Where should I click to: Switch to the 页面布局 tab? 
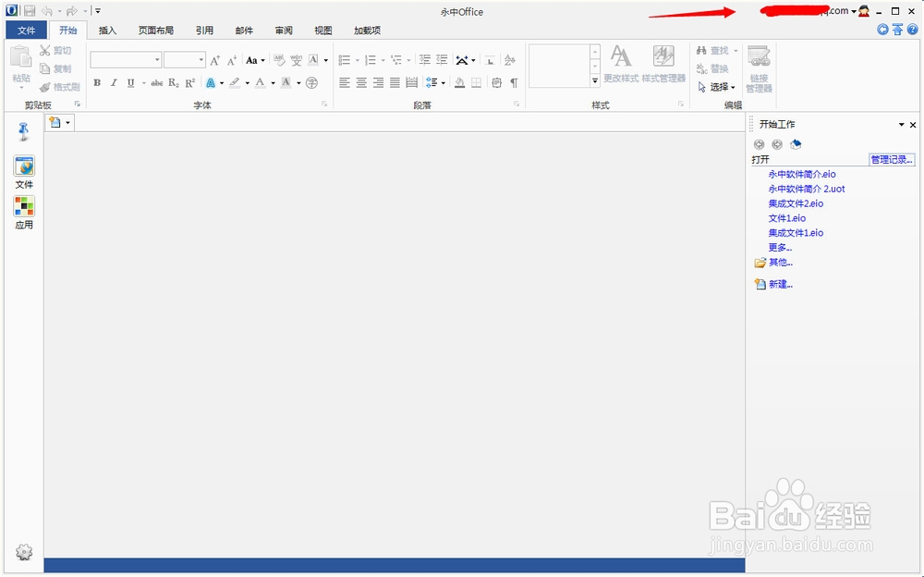(x=155, y=31)
